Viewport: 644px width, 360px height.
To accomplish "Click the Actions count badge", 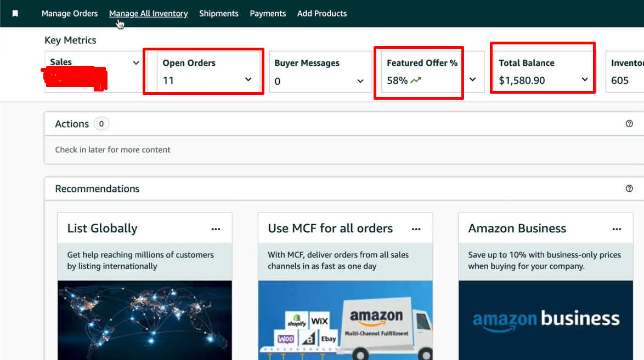I will (101, 124).
